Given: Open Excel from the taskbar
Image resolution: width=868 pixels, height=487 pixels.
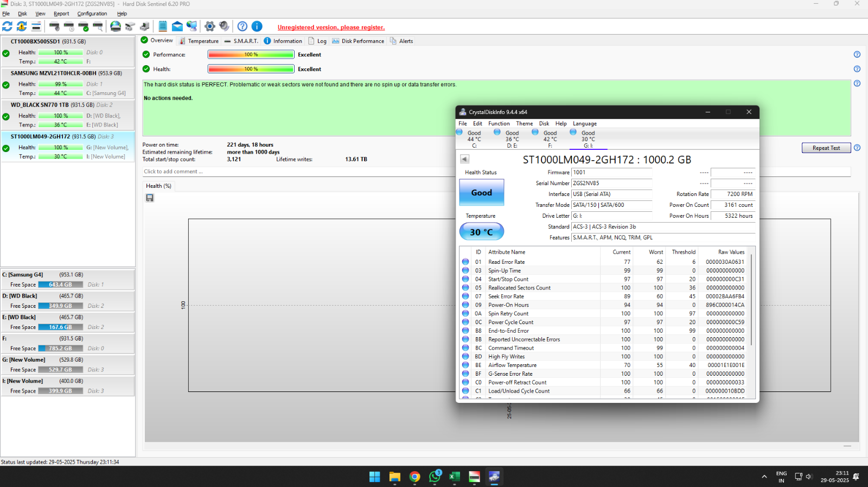Looking at the screenshot, I should (x=455, y=477).
